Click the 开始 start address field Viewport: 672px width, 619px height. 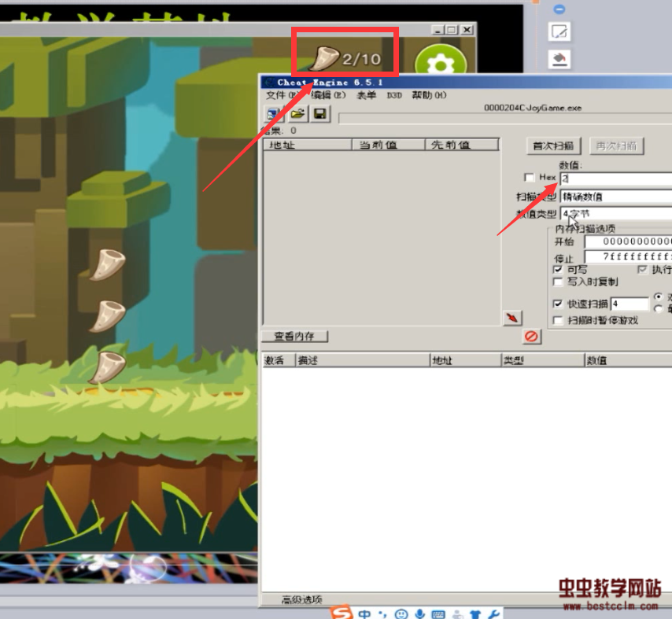click(628, 241)
